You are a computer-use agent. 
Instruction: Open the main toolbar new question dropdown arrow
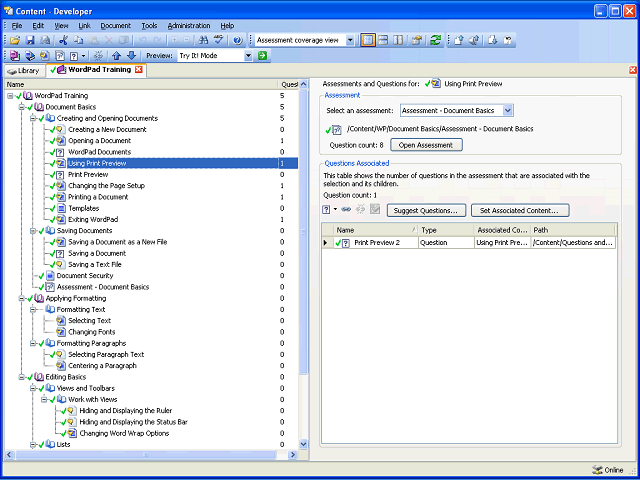tap(83, 56)
